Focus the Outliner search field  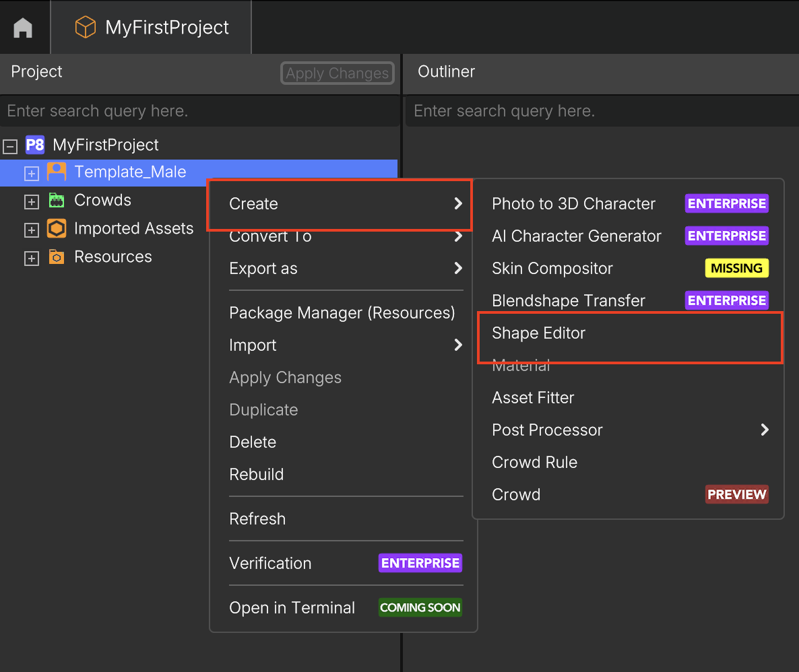[602, 110]
